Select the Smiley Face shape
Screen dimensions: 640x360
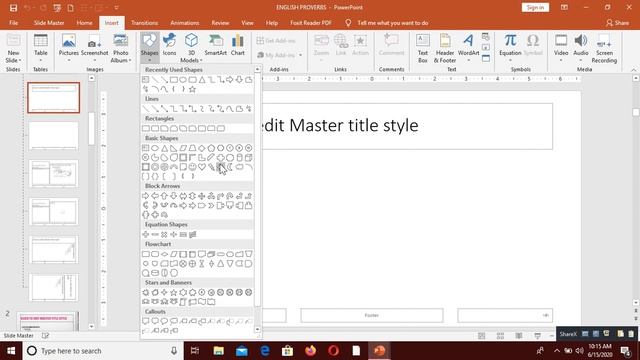tap(192, 167)
